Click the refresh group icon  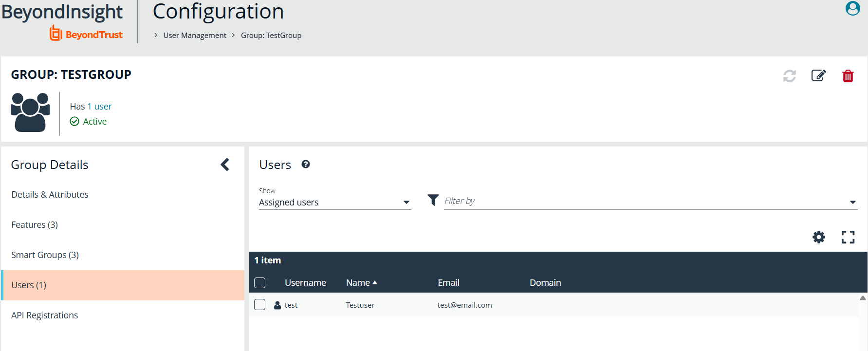pyautogui.click(x=789, y=76)
